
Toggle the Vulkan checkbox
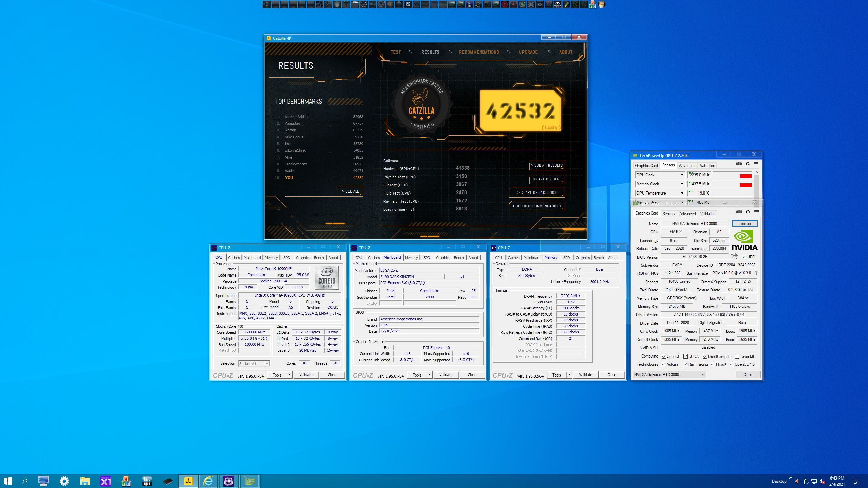[x=664, y=364]
